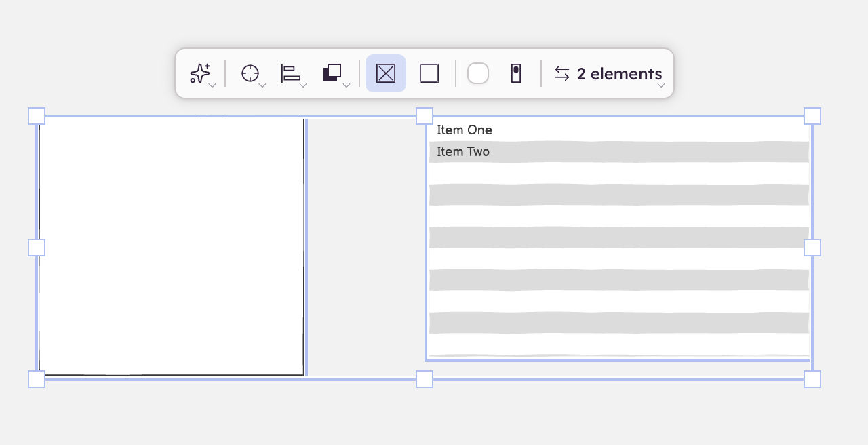This screenshot has height=445, width=868.
Task: Click the right-middle selection resize handle
Action: (812, 248)
